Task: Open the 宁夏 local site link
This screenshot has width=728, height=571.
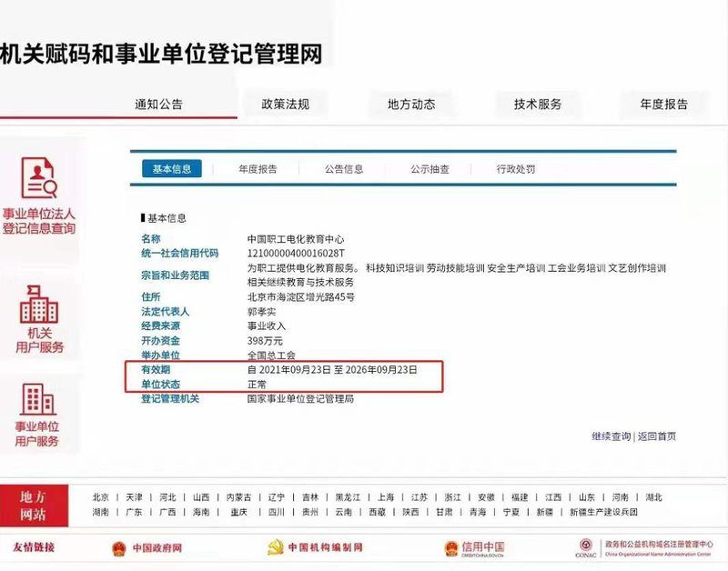Action: click(511, 512)
